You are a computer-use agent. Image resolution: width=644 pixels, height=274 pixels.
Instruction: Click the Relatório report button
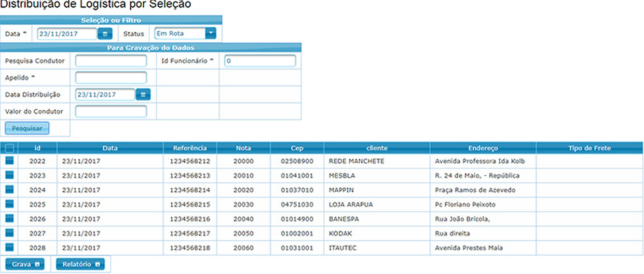click(x=80, y=264)
